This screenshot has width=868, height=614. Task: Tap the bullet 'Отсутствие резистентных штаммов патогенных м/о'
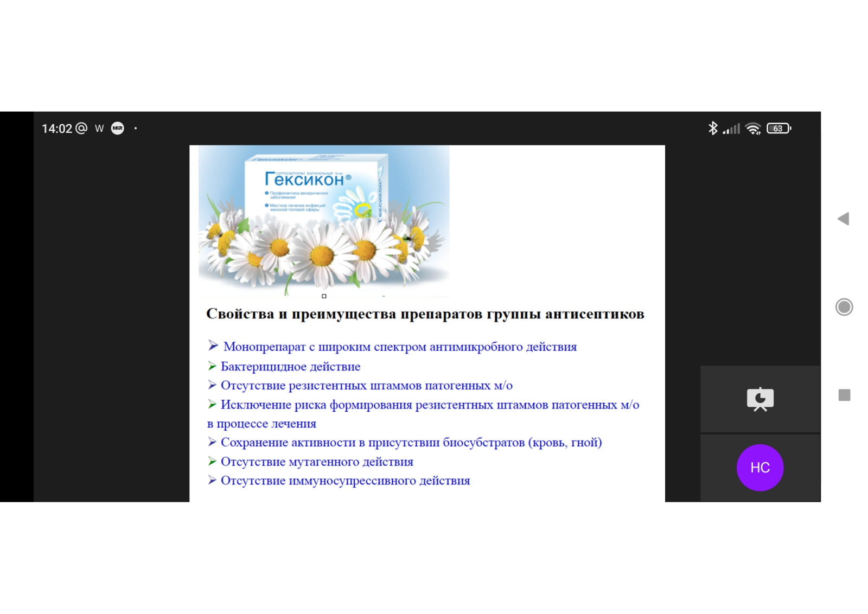click(366, 386)
